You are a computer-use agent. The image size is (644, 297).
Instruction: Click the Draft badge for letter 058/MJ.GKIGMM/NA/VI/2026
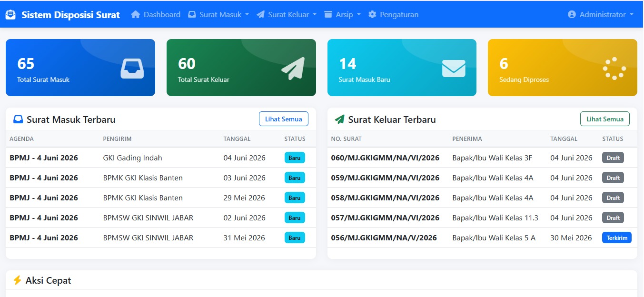613,198
